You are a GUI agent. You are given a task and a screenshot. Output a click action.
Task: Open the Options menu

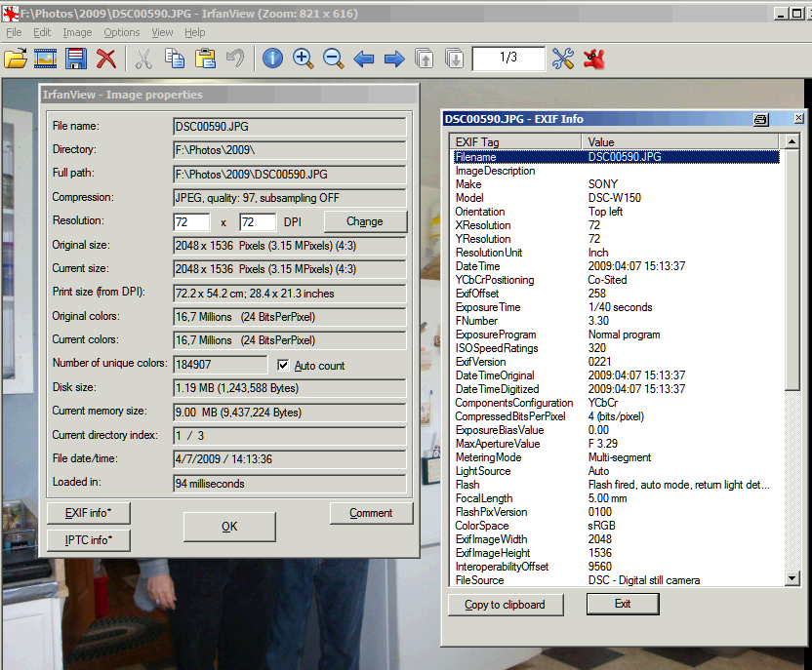[x=122, y=32]
